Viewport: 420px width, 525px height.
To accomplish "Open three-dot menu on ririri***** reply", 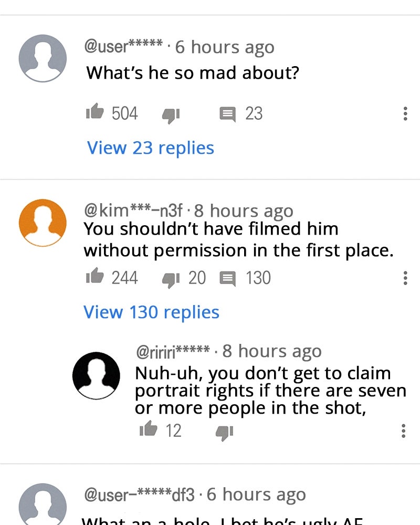I will tap(404, 431).
